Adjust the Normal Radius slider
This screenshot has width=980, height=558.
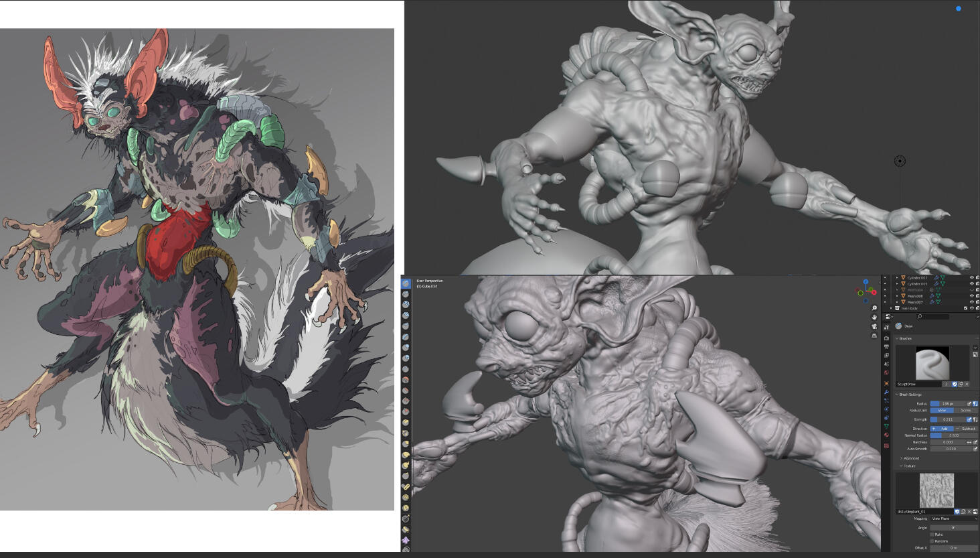click(953, 435)
